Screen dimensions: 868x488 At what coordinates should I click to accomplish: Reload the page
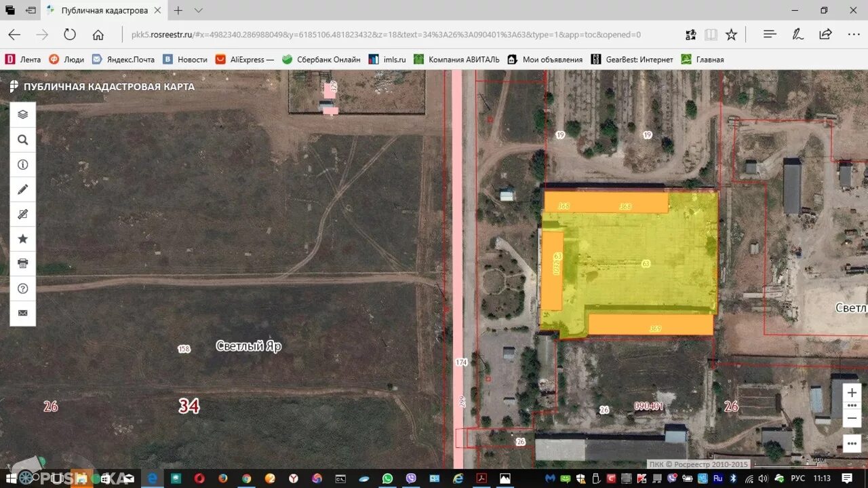pos(70,35)
